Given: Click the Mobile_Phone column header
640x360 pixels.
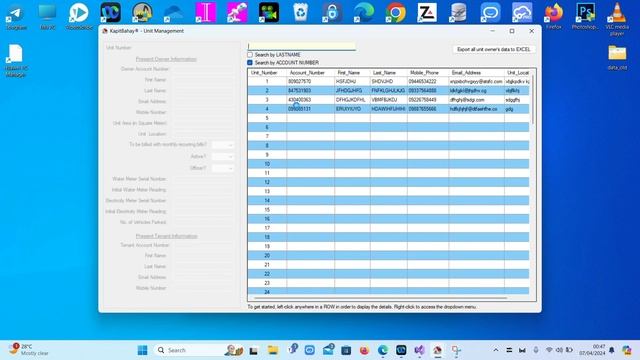Looking at the screenshot, I should click(x=424, y=73).
